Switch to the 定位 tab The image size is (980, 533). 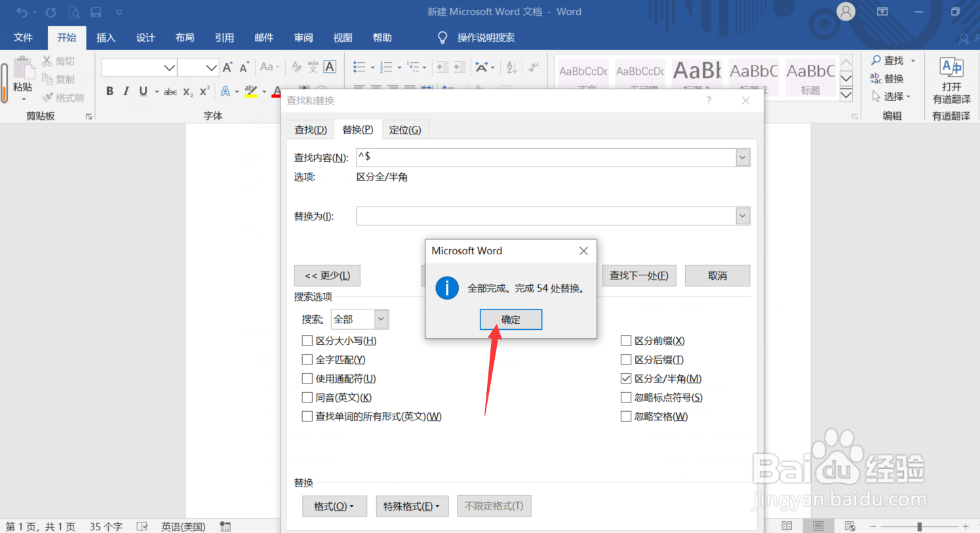click(405, 129)
